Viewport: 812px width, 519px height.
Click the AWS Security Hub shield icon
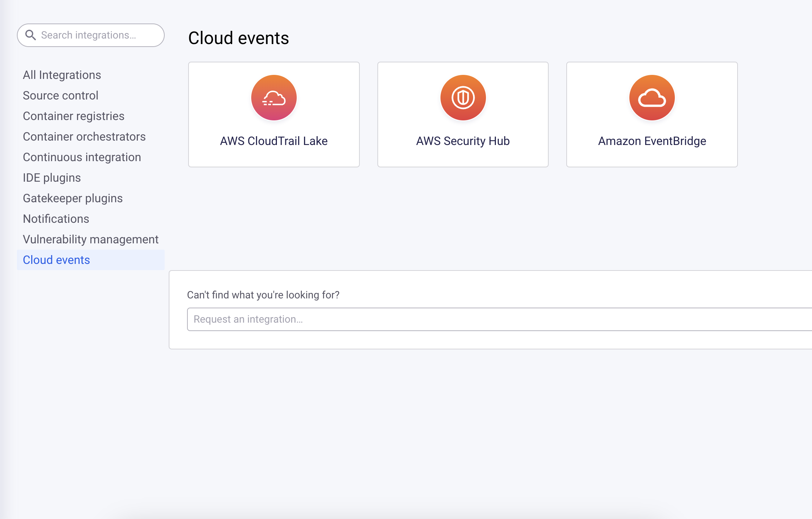click(x=463, y=98)
